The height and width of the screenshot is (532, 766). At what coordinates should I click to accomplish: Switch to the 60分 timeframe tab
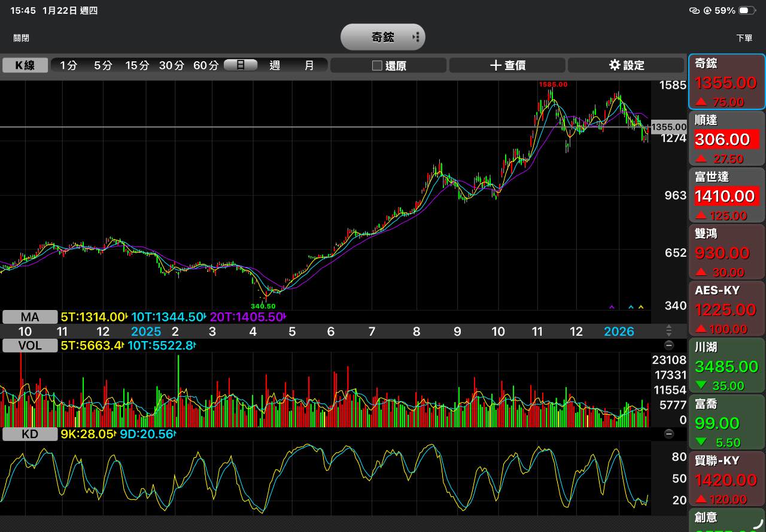point(205,65)
